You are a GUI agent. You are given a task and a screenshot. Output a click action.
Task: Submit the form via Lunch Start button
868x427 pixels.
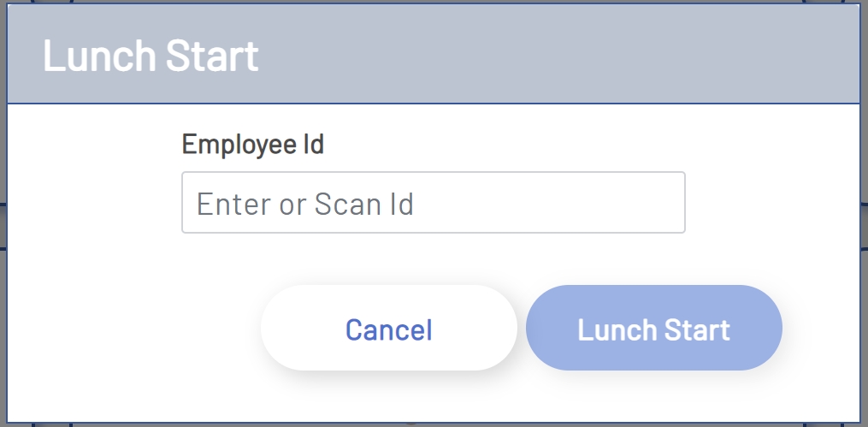(x=653, y=329)
